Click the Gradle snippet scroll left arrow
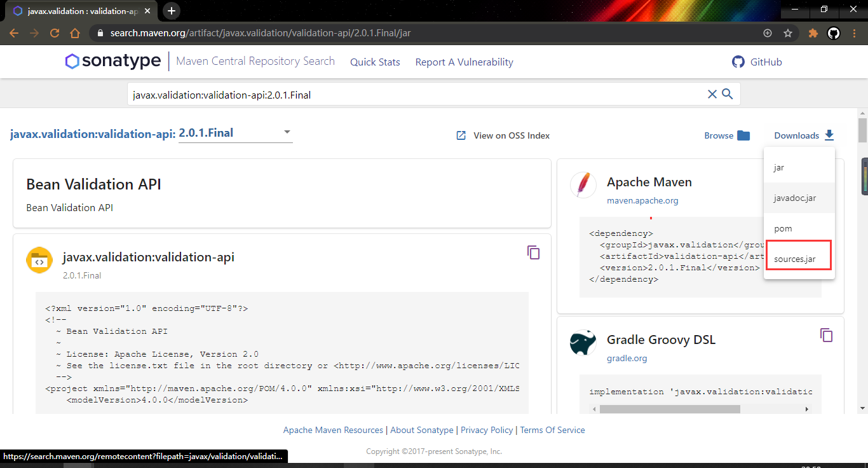Image resolution: width=868 pixels, height=468 pixels. [x=593, y=409]
